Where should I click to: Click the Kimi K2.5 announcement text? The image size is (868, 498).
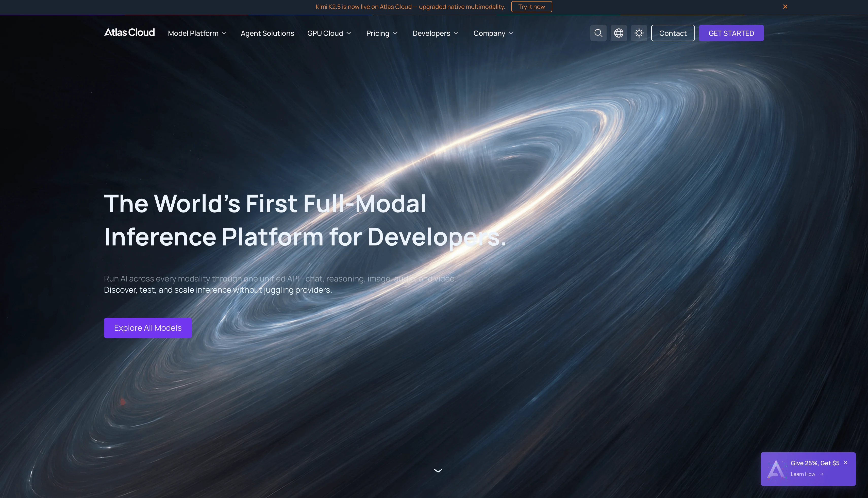tap(410, 7)
